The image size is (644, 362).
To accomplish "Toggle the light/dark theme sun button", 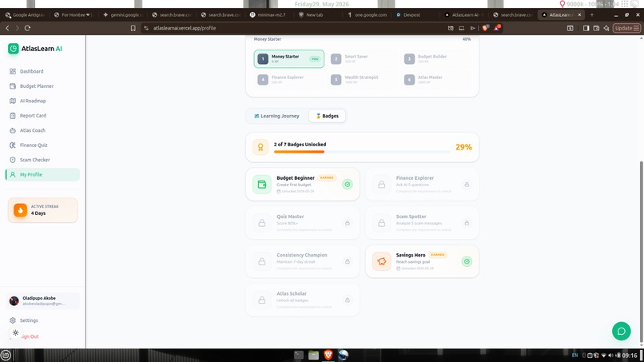I will point(16,332).
